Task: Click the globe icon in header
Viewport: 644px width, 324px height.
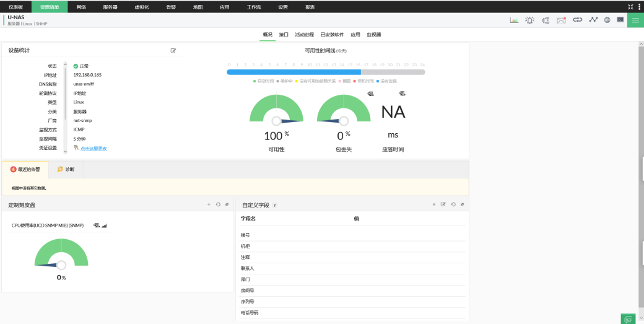Action: (607, 20)
